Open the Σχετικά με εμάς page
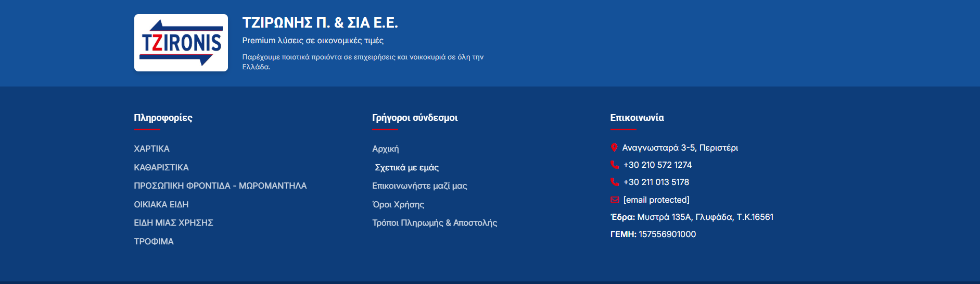 406,168
